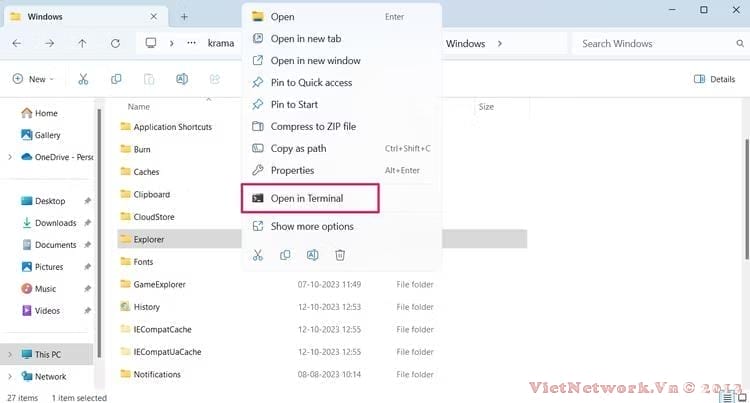
Task: Click the rename icon in context menu
Action: click(313, 255)
